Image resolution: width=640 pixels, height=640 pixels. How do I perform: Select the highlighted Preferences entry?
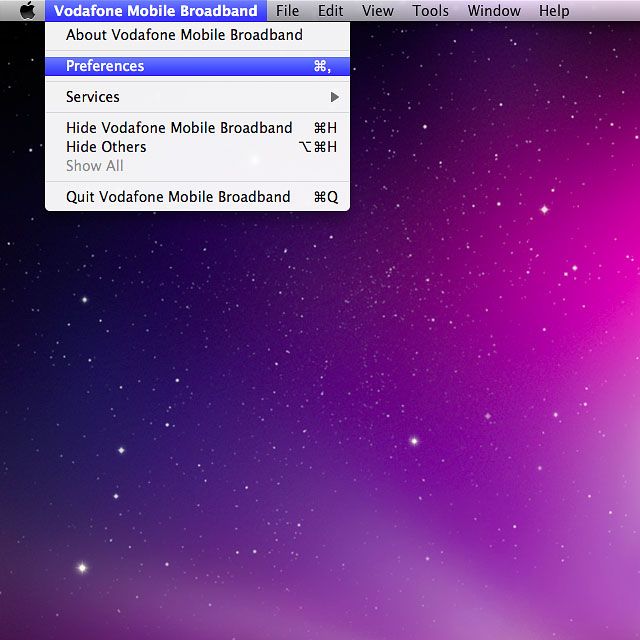tap(105, 66)
